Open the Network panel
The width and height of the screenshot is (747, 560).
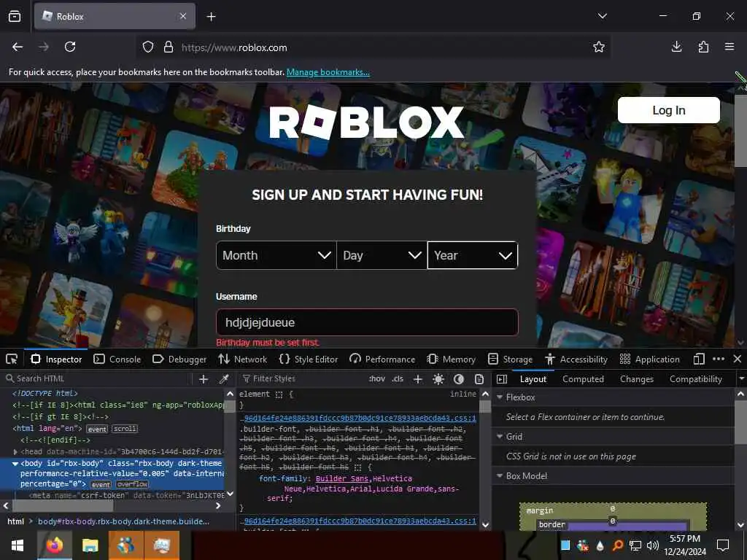[242, 359]
